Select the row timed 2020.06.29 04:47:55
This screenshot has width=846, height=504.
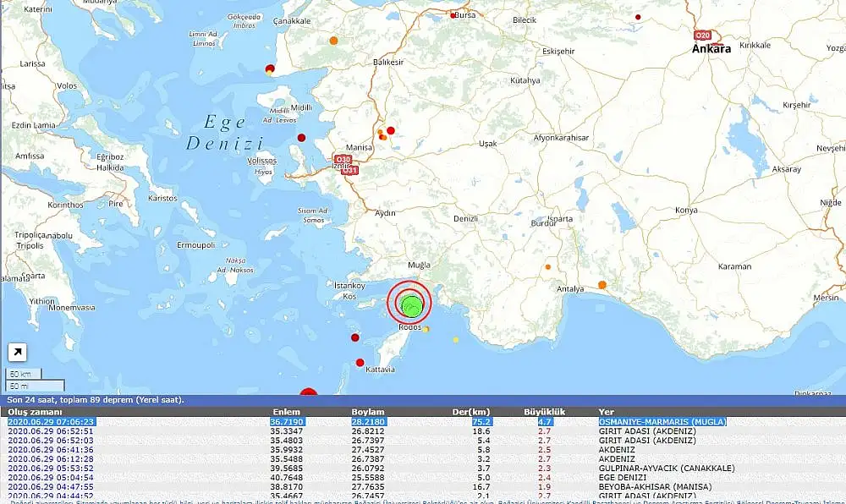pos(423,487)
